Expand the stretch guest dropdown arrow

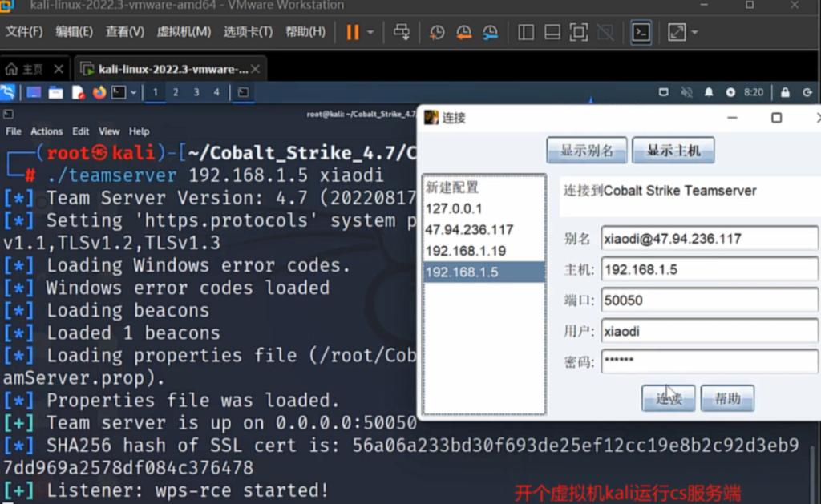(695, 32)
